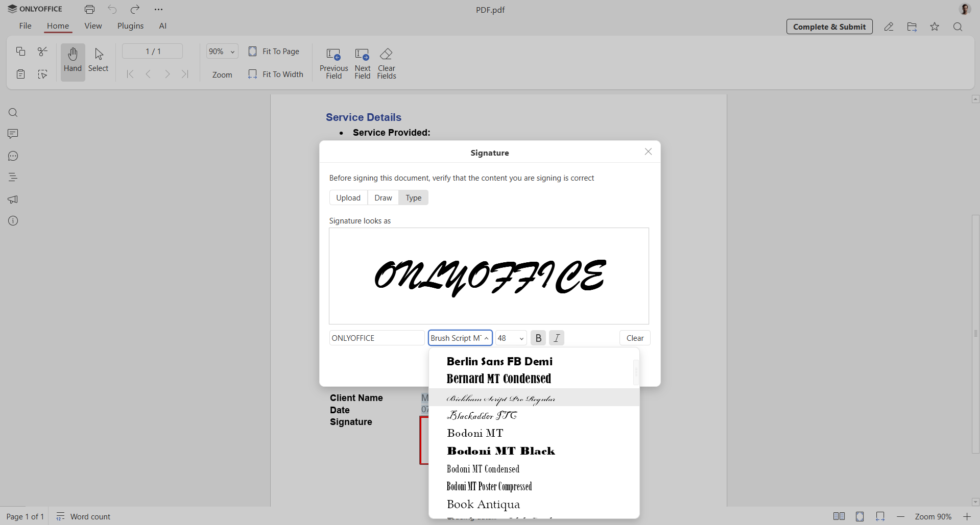Open the Comments panel

tap(13, 134)
